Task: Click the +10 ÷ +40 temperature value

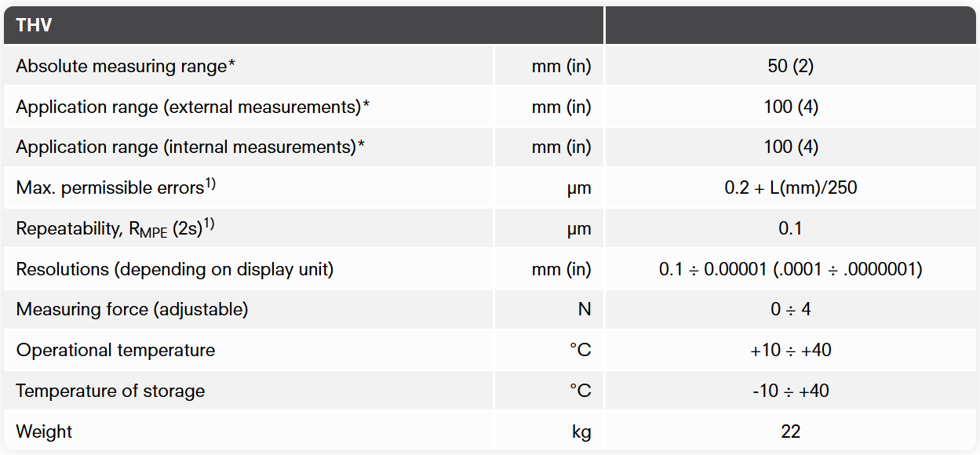Action: click(790, 351)
